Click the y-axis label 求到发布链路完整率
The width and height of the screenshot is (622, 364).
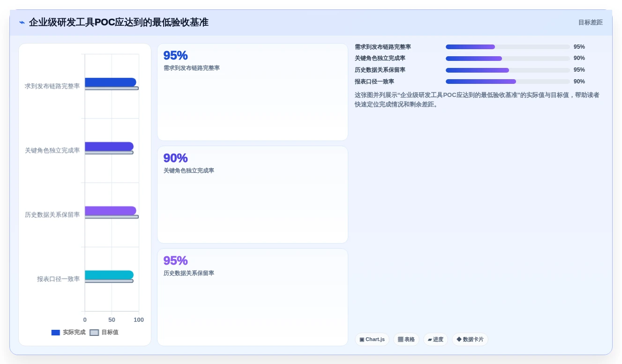(52, 86)
